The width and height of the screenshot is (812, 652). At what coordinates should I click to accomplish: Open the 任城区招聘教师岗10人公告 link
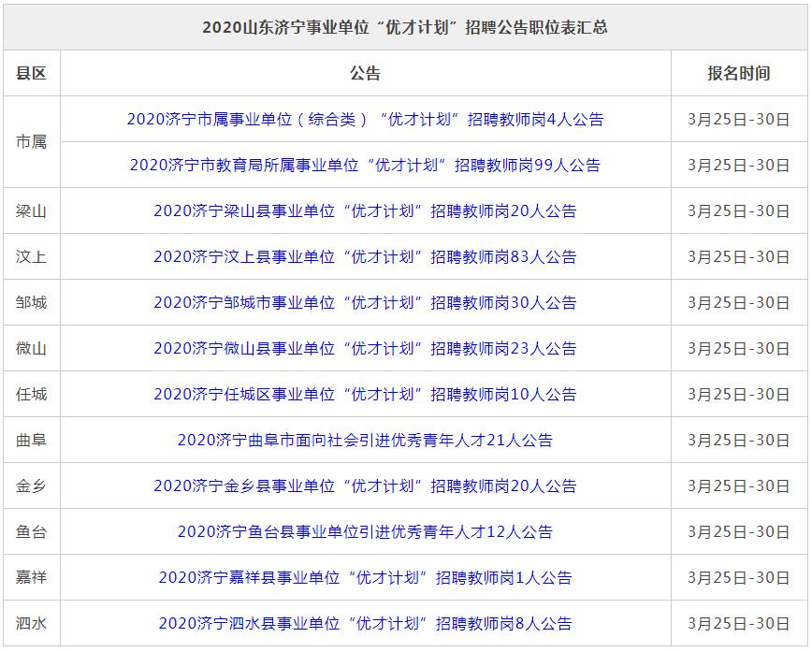pos(365,394)
